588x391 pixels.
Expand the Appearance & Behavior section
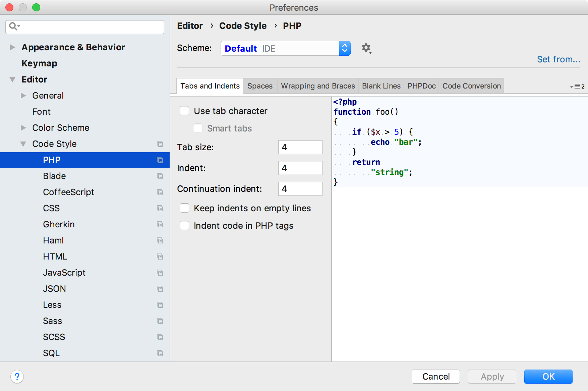(12, 47)
